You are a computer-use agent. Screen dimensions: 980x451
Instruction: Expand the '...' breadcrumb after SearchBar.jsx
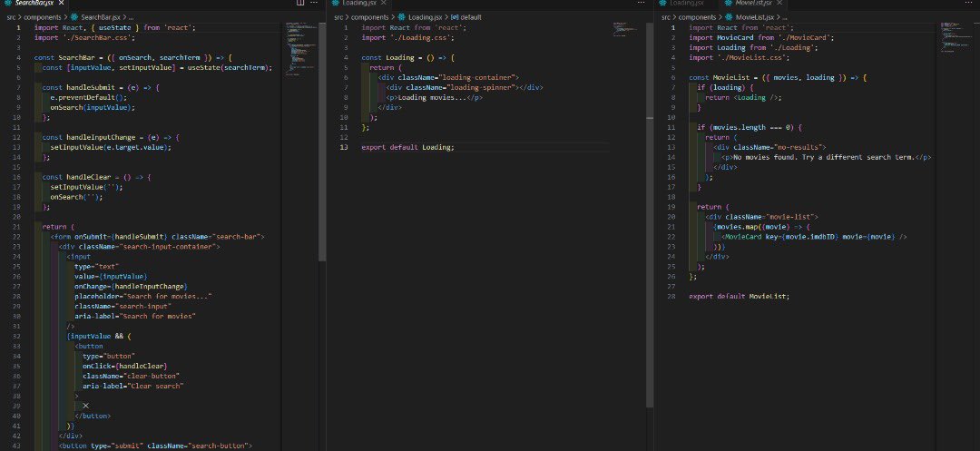[132, 17]
